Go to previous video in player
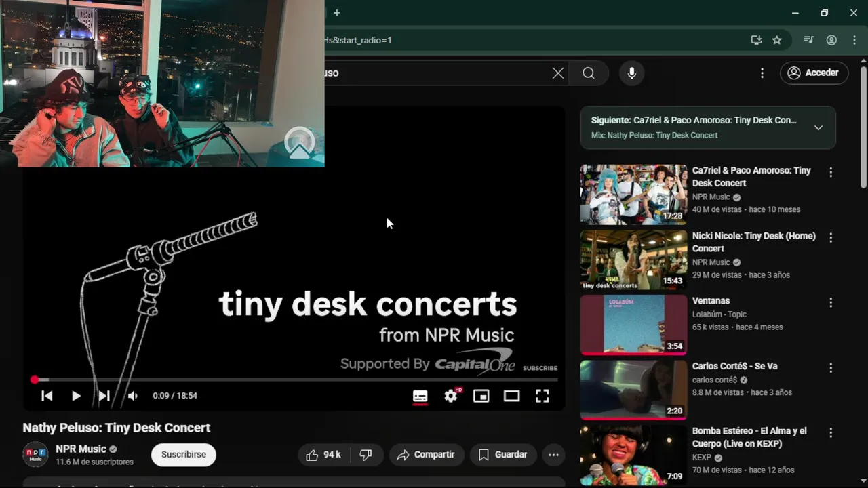The image size is (868, 488). pos(47,396)
